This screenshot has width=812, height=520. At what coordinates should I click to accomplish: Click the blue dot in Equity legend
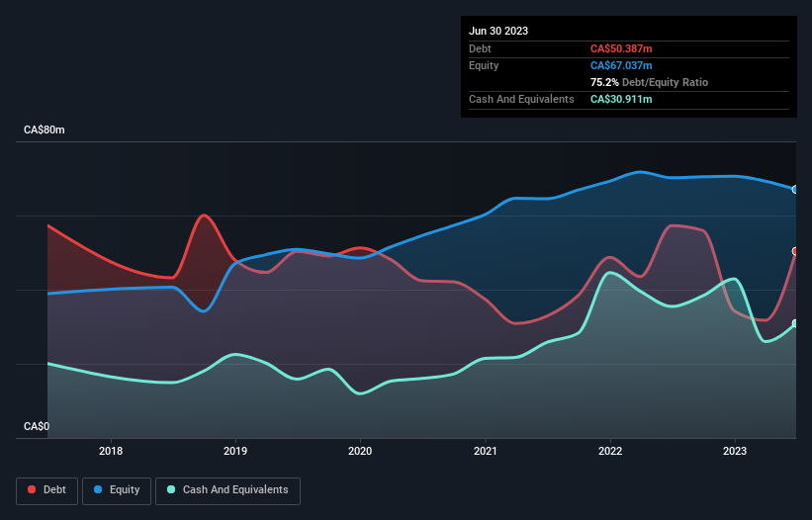tap(97, 489)
